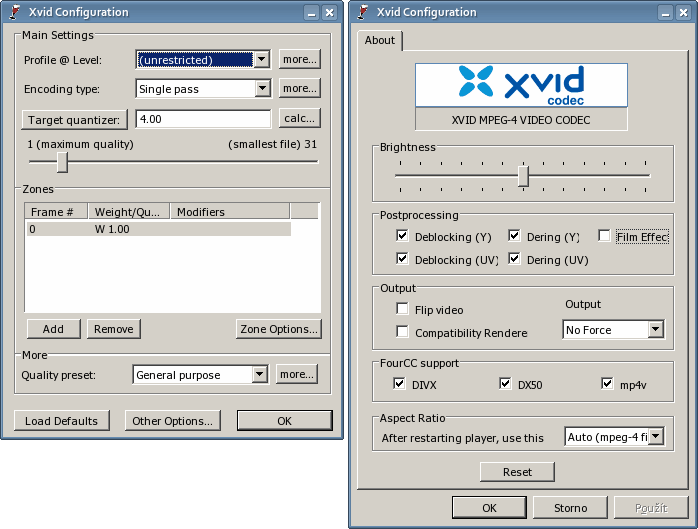
Task: Close the left Xvid Configuration window
Action: pyautogui.click(x=329, y=12)
